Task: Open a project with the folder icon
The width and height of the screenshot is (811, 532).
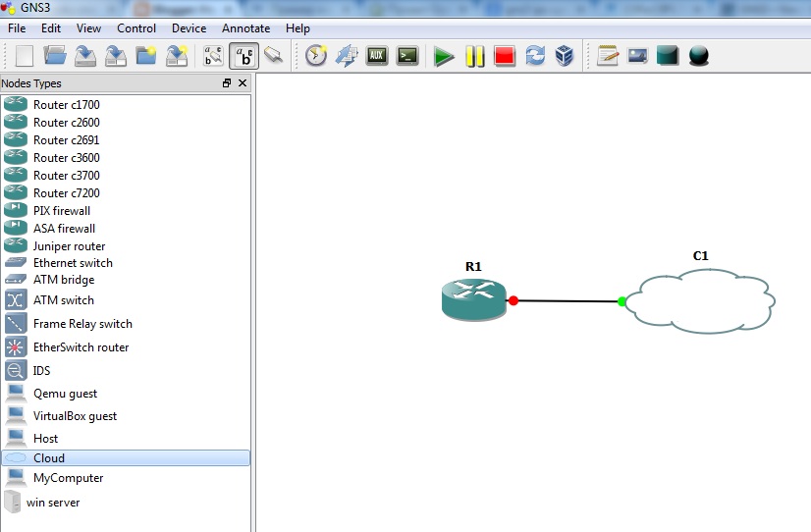Action: pos(55,55)
